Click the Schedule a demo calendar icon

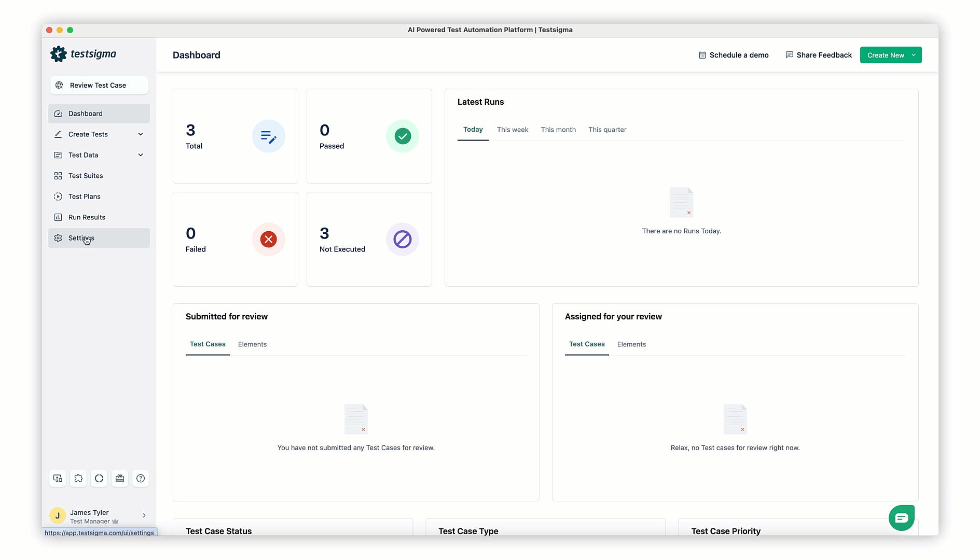click(702, 55)
